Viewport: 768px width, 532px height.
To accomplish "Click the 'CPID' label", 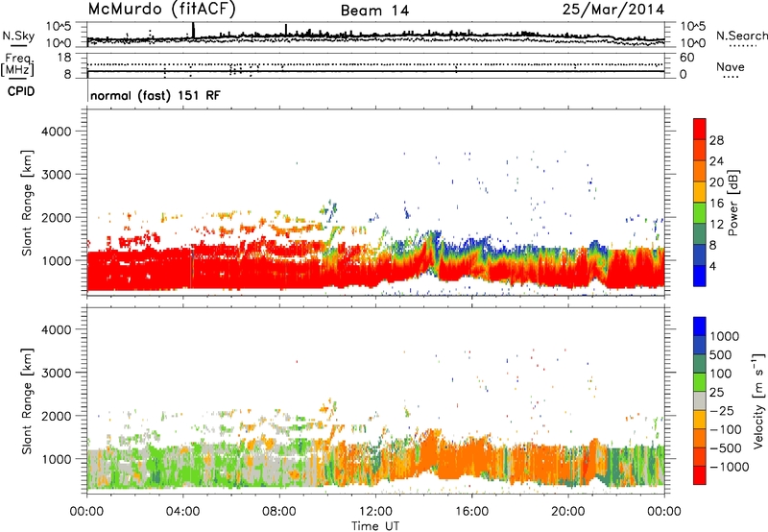I will tap(21, 91).
